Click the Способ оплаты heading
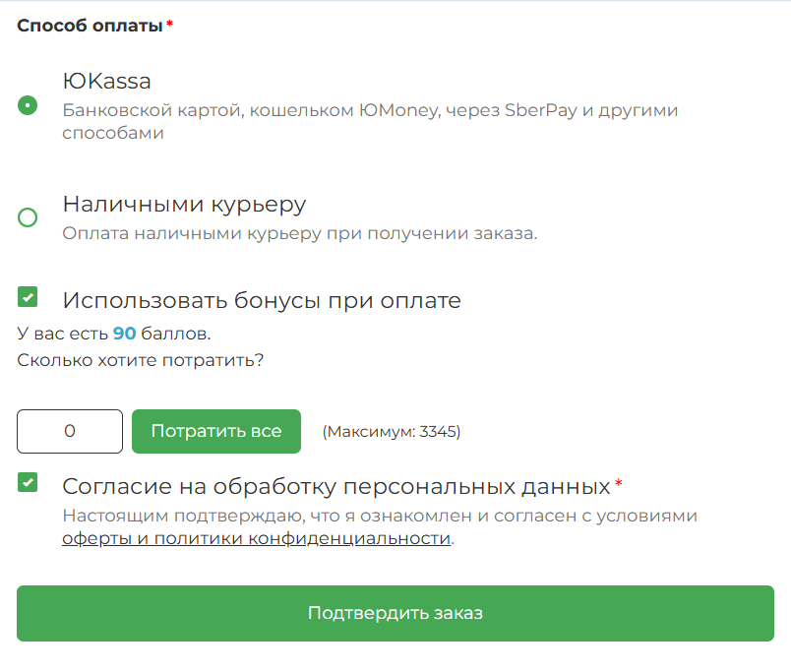 (x=90, y=26)
